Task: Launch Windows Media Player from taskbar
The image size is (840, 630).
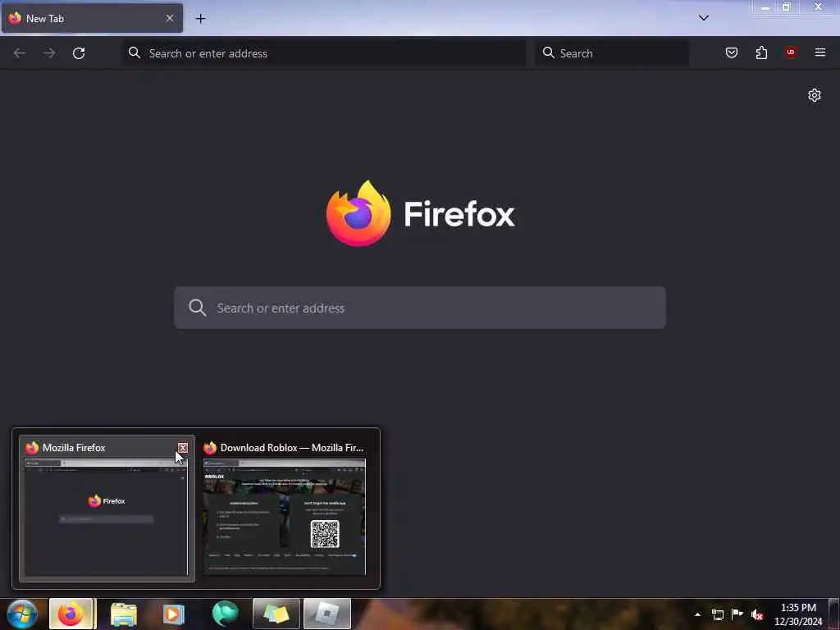Action: pos(173,614)
